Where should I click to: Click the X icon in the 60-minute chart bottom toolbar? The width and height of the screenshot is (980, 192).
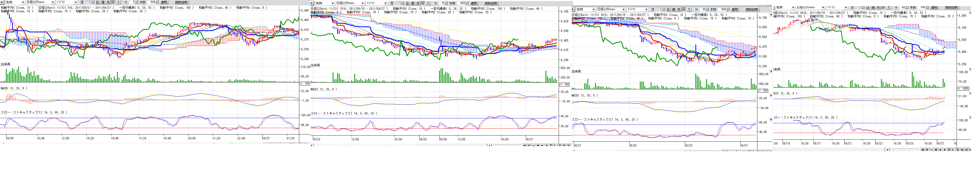pyautogui.click(x=966, y=150)
